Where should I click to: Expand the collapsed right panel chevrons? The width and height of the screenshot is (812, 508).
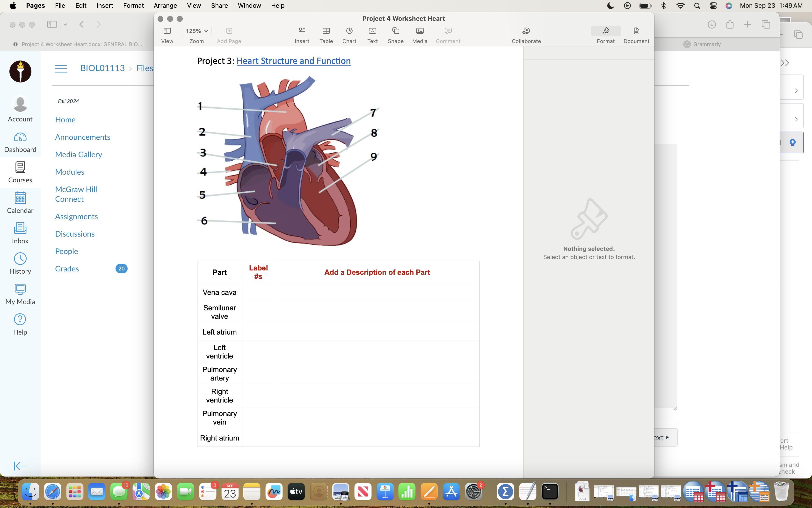pyautogui.click(x=784, y=63)
